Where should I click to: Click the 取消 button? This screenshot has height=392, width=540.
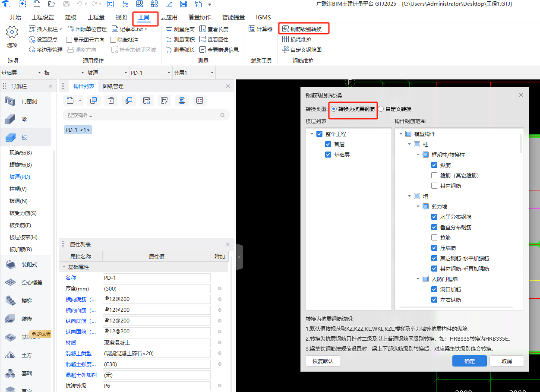[507, 361]
